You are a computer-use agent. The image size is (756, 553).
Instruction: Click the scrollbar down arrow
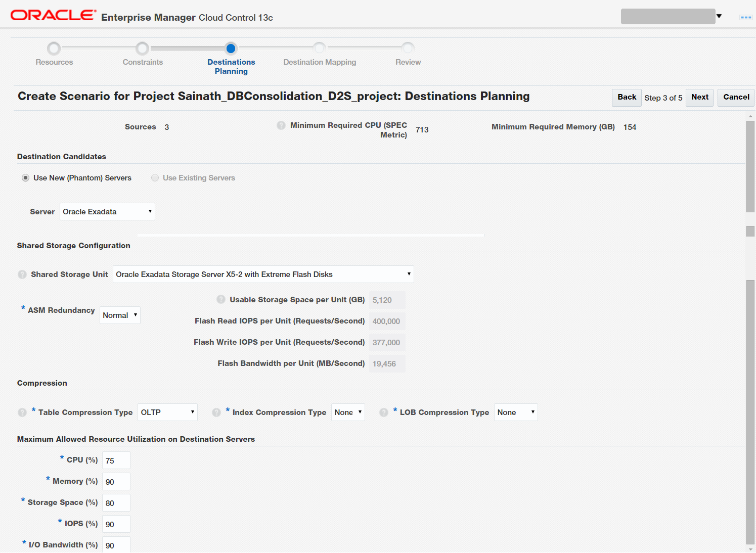click(750, 549)
